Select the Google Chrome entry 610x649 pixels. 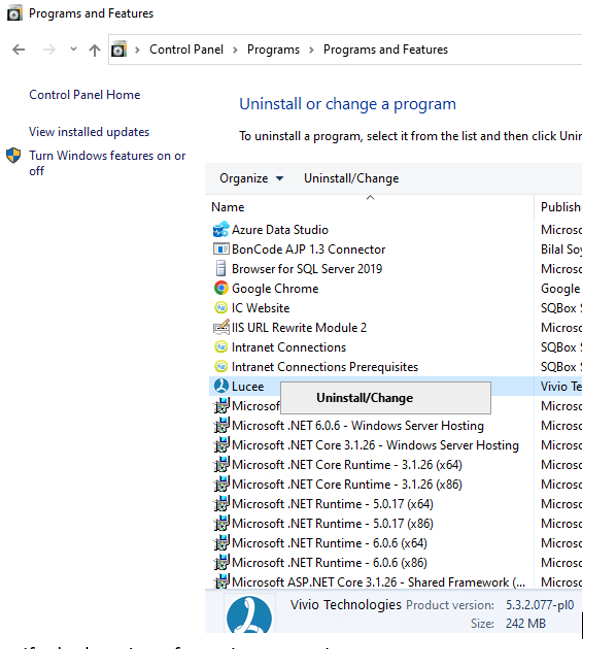[x=275, y=288]
